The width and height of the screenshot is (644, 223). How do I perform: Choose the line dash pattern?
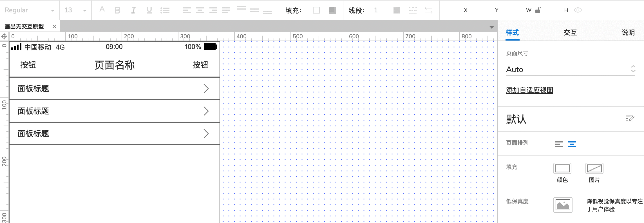click(x=413, y=10)
